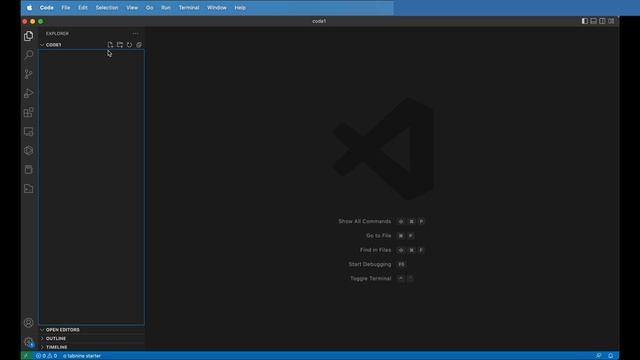Click the Show All Commands hint text
The image size is (640, 360).
[364, 221]
